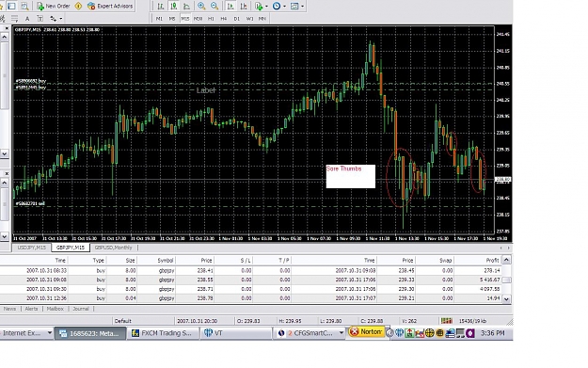Screen dimensions: 588x368
Task: Click the magnifier Strategy Tester icon
Action: coord(24,6)
